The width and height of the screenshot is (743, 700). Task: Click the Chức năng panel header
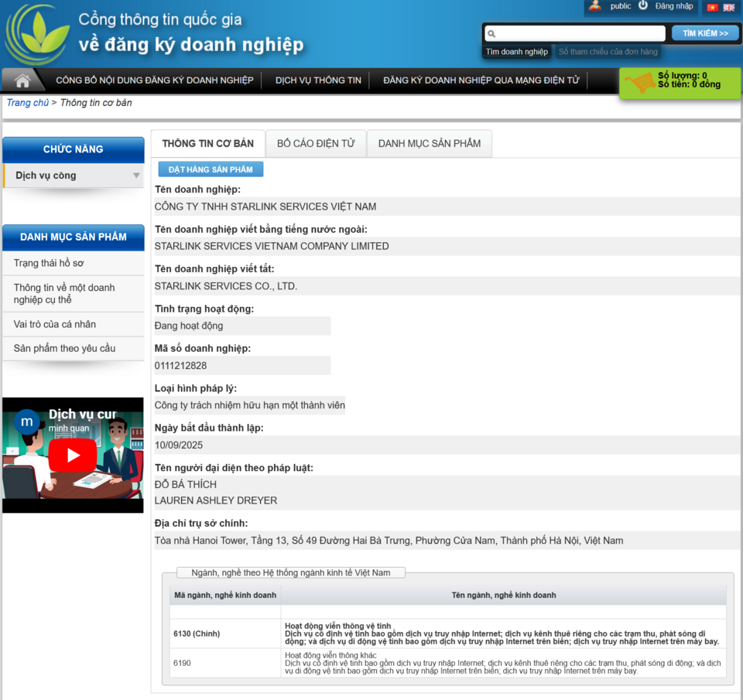[x=74, y=149]
